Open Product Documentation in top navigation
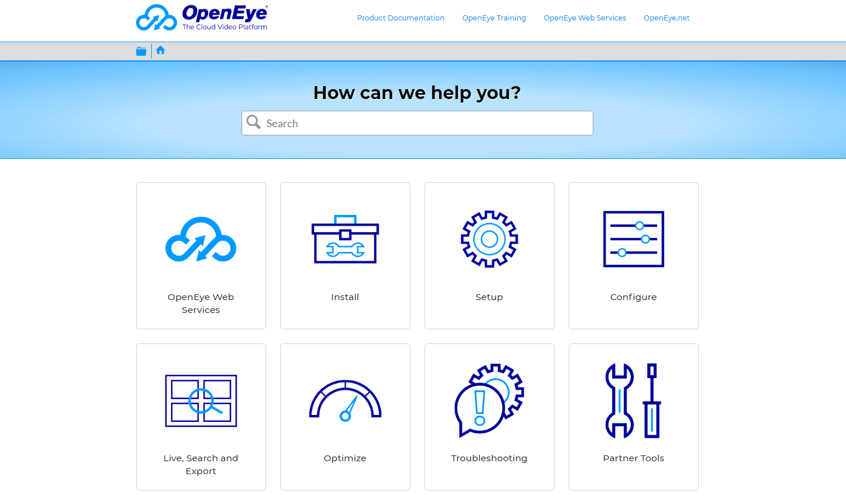This screenshot has height=504, width=846. pyautogui.click(x=400, y=18)
